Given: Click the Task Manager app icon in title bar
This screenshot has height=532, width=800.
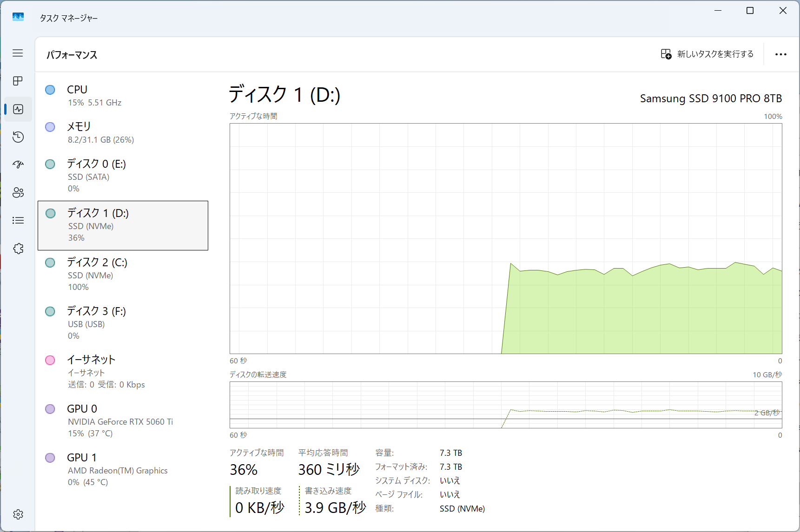Looking at the screenshot, I should click(x=18, y=17).
